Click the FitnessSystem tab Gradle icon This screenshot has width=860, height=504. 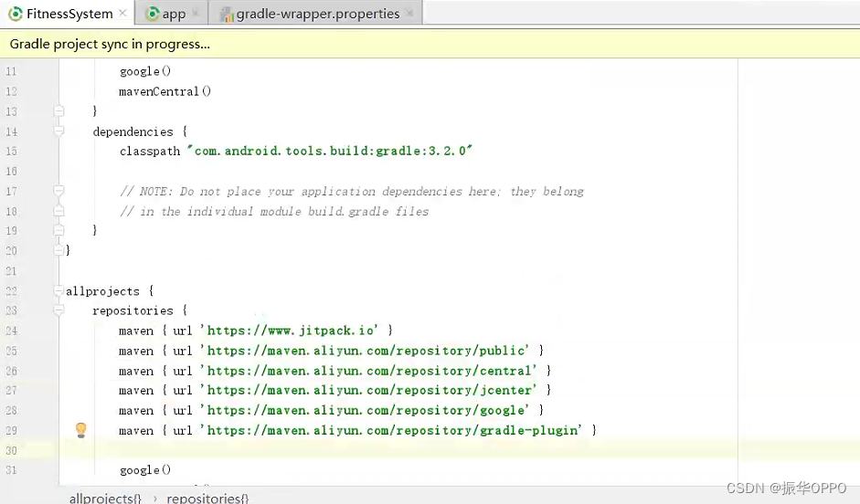click(16, 14)
